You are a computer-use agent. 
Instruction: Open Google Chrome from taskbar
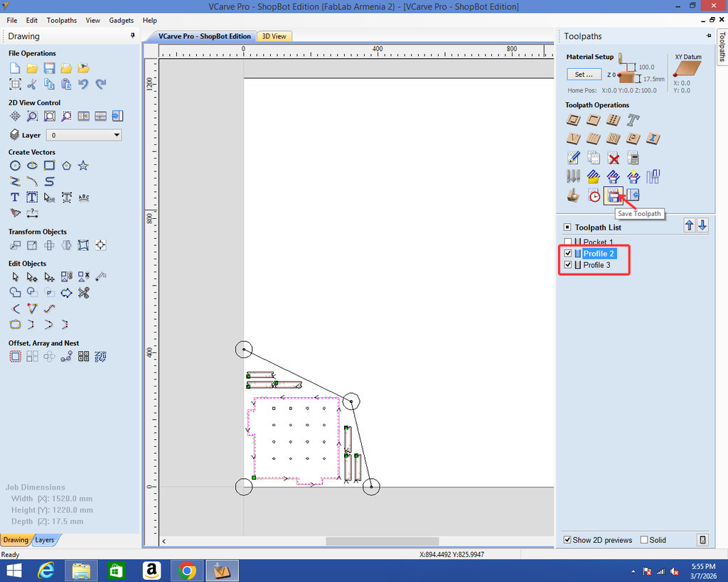pos(187,571)
